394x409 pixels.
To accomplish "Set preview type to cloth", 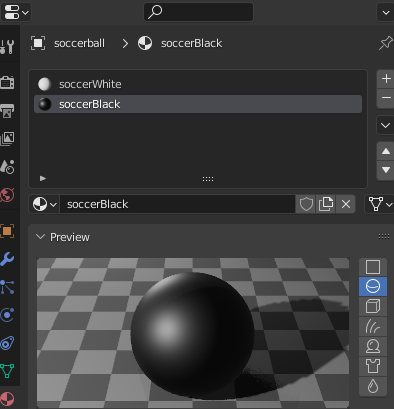I will click(x=373, y=366).
